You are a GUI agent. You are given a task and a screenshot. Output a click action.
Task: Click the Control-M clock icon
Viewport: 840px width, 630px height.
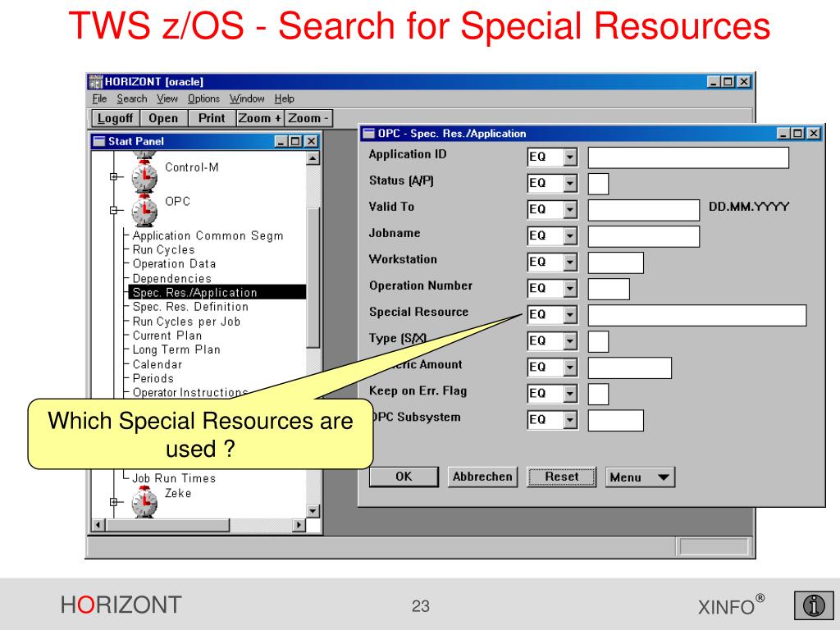[144, 177]
